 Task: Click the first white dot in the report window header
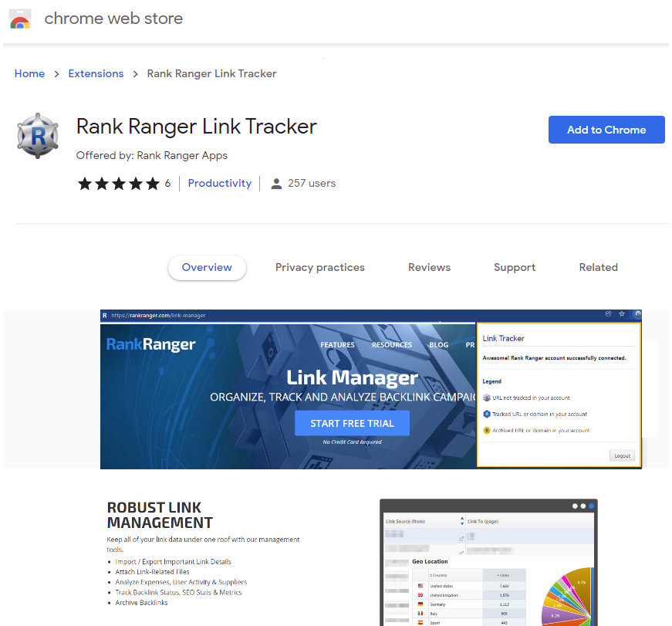pyautogui.click(x=575, y=506)
